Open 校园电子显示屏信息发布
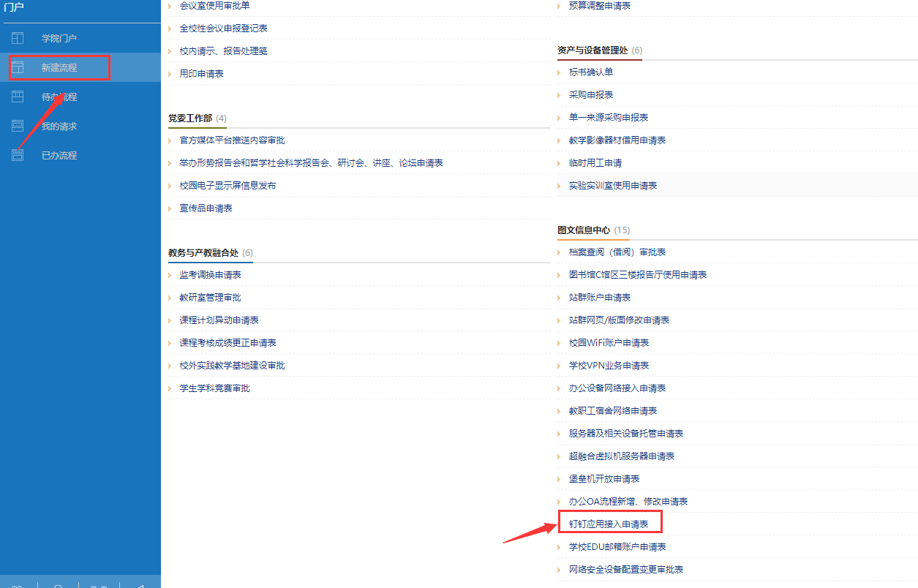918x588 pixels. tap(227, 185)
